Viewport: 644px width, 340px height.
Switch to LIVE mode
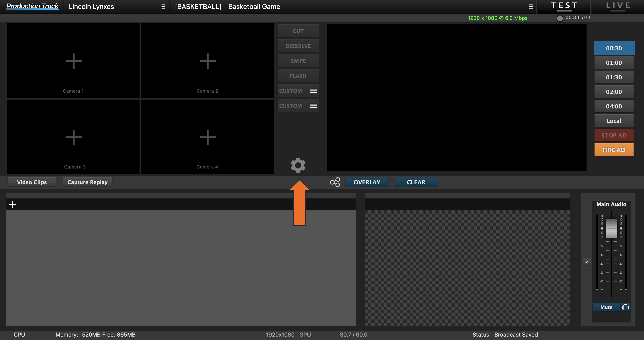618,6
